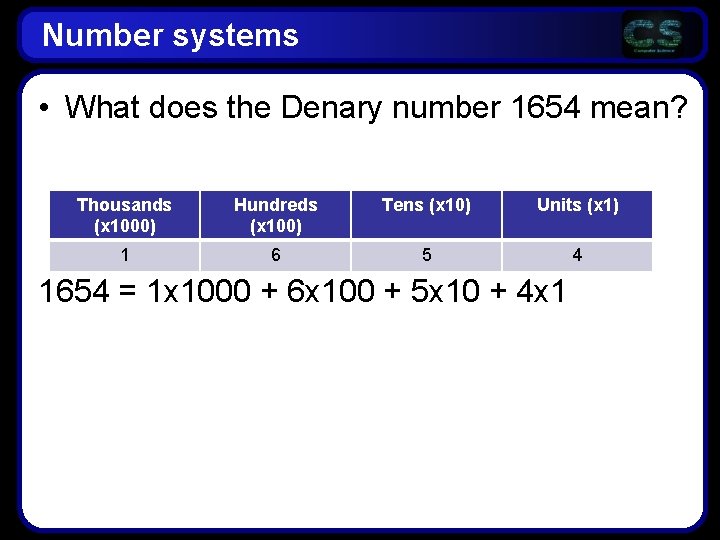The image size is (720, 540).
Task: Select the "Number systems" slide title
Action: 170,35
